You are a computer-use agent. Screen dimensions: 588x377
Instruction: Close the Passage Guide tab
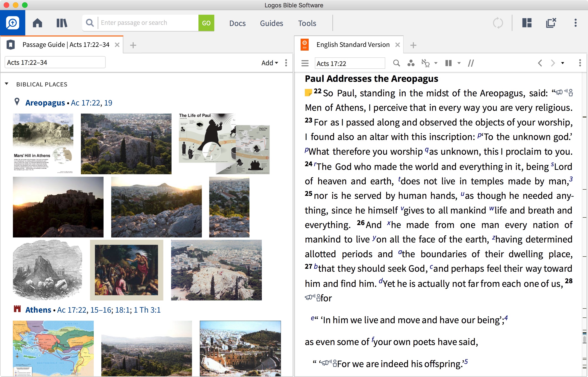pyautogui.click(x=117, y=45)
